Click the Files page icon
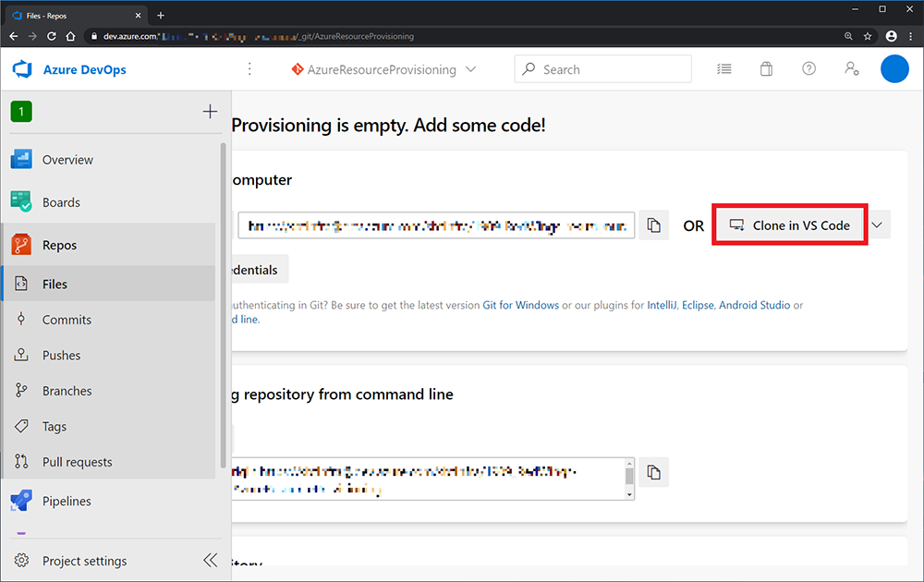This screenshot has height=582, width=924. 21,284
